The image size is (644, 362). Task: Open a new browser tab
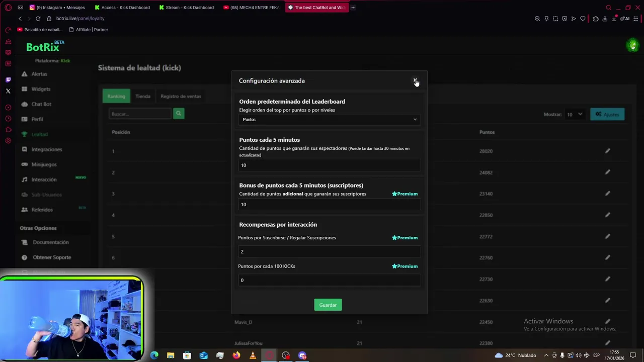(353, 8)
